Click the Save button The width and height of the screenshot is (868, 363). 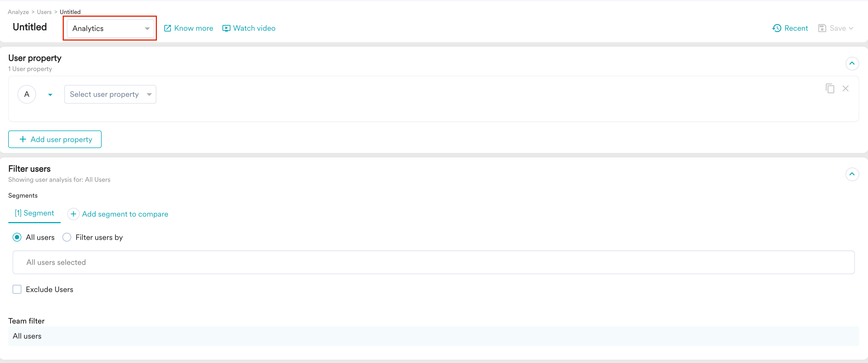[x=835, y=28]
